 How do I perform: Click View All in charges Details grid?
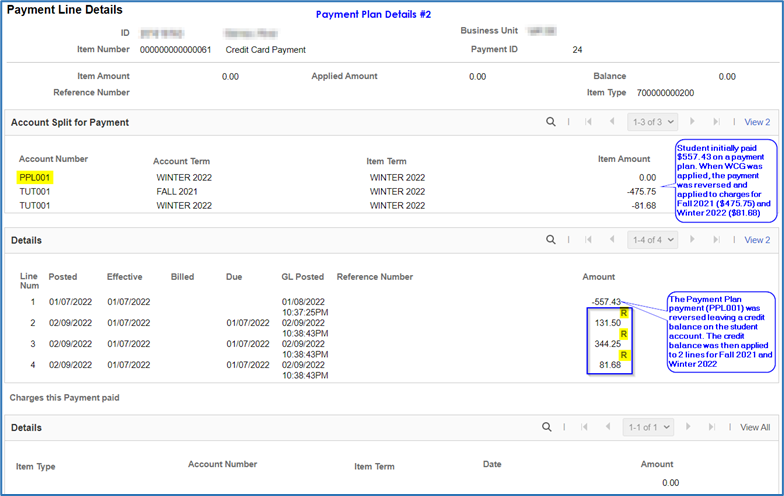pos(755,427)
